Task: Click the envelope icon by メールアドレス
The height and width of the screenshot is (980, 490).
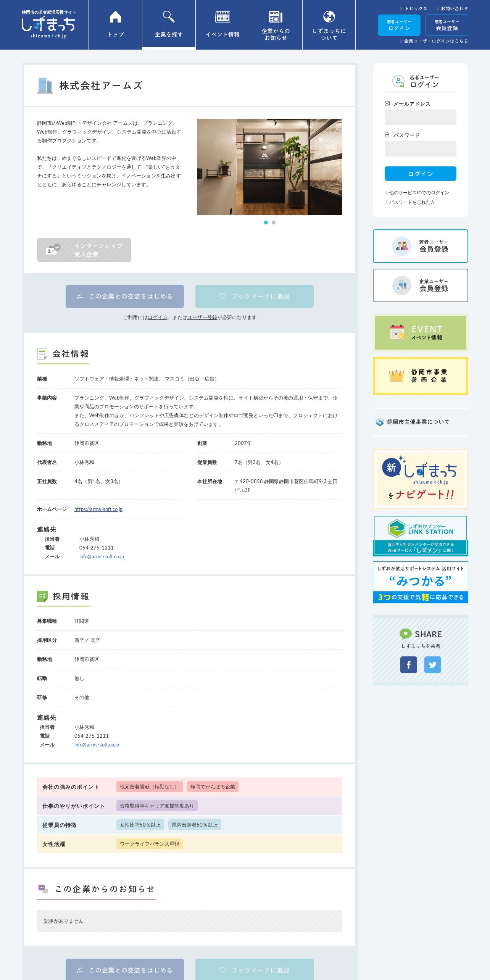Action: pyautogui.click(x=387, y=103)
